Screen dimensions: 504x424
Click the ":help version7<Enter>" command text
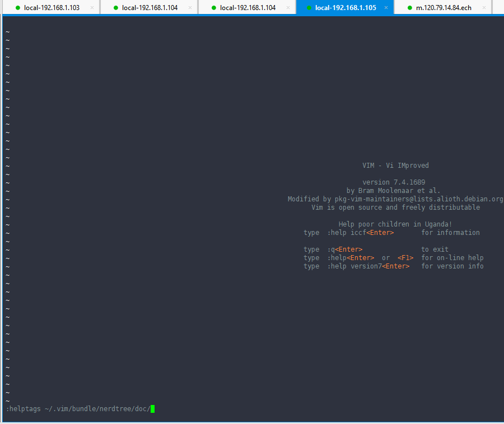(368, 266)
